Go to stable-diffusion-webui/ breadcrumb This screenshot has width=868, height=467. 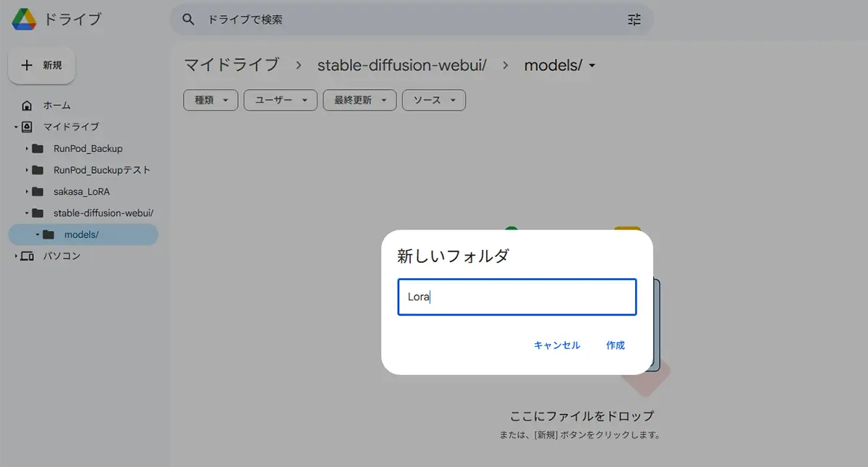(x=401, y=65)
